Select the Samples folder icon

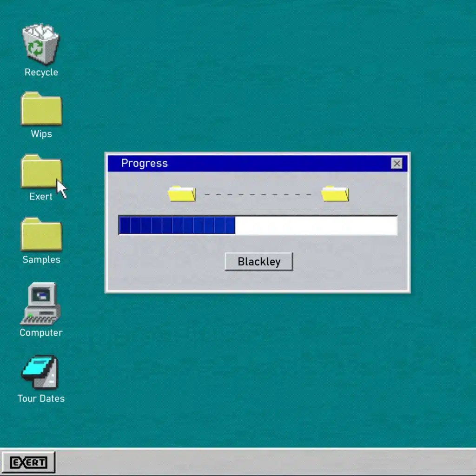pos(41,234)
